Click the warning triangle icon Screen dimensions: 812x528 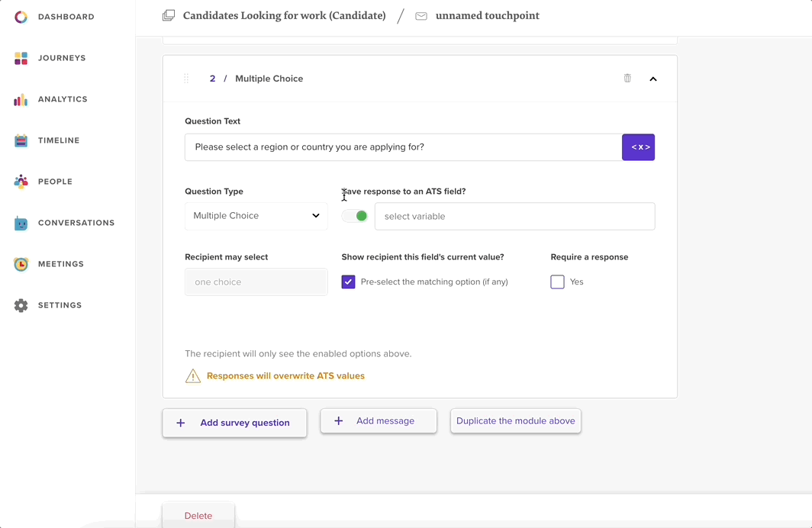click(192, 376)
